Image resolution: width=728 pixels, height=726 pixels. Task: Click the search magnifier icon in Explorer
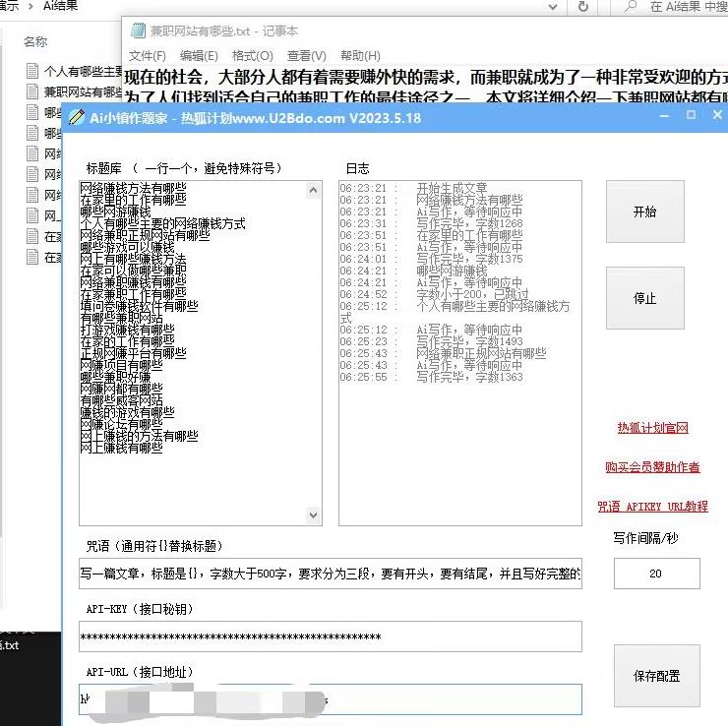pos(631,7)
